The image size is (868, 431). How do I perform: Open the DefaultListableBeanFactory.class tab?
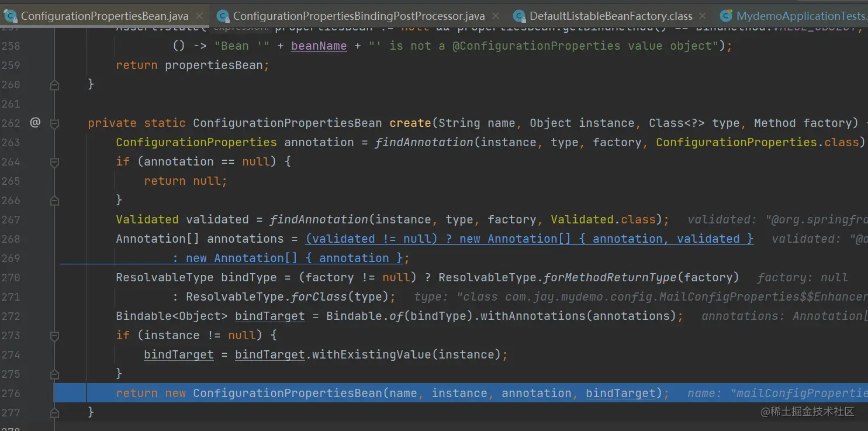(611, 16)
